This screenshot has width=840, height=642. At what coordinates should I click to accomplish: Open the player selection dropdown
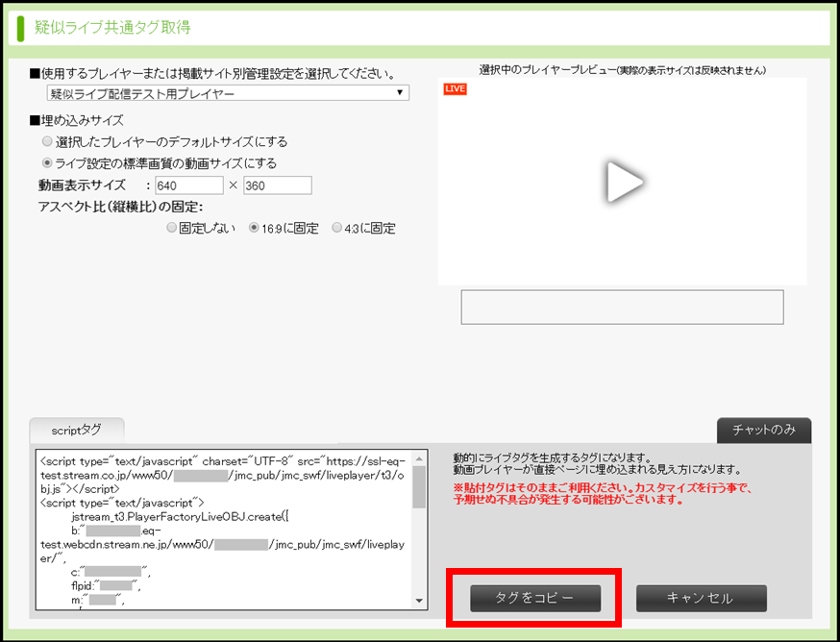pos(228,93)
